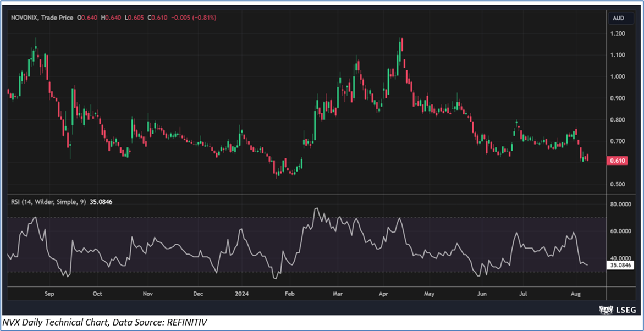Click the Nov label on time axis
This screenshot has width=644, height=331.
(x=147, y=294)
